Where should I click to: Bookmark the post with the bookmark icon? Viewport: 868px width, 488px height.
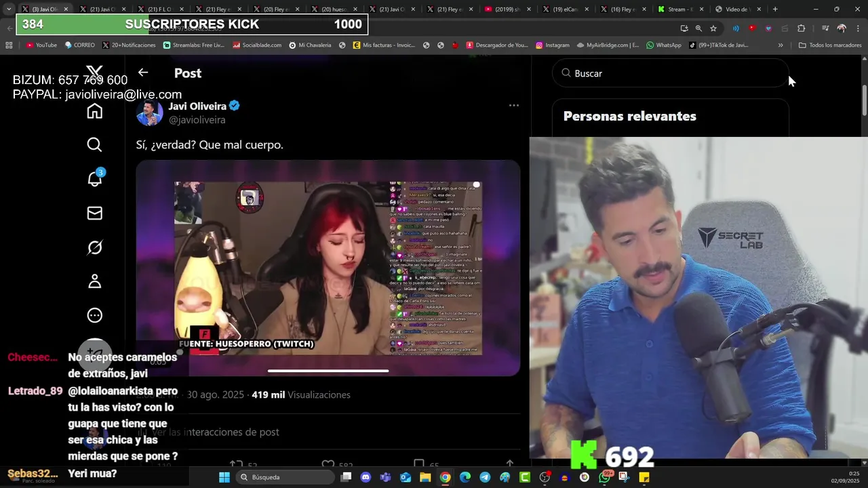coord(419,465)
